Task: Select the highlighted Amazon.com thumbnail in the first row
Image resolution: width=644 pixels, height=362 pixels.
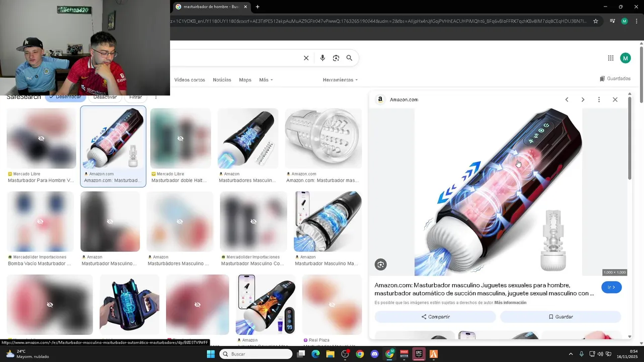Action: tap(113, 138)
